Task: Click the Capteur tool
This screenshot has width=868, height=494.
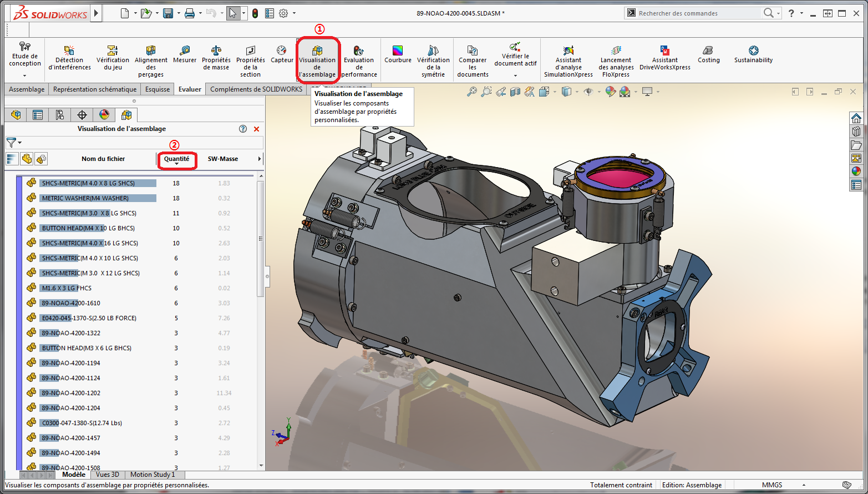Action: [282, 54]
